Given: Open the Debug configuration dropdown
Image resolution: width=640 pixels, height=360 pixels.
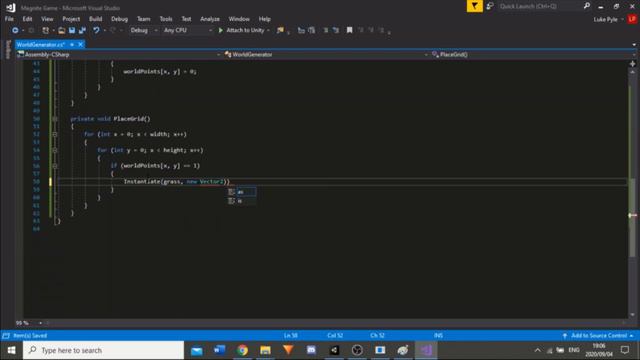Looking at the screenshot, I should [x=144, y=30].
